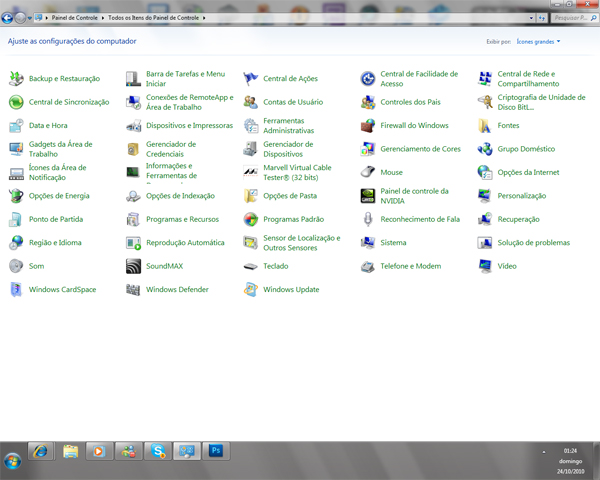
Task: Click the Central de Ações flag icon
Action: pos(251,78)
